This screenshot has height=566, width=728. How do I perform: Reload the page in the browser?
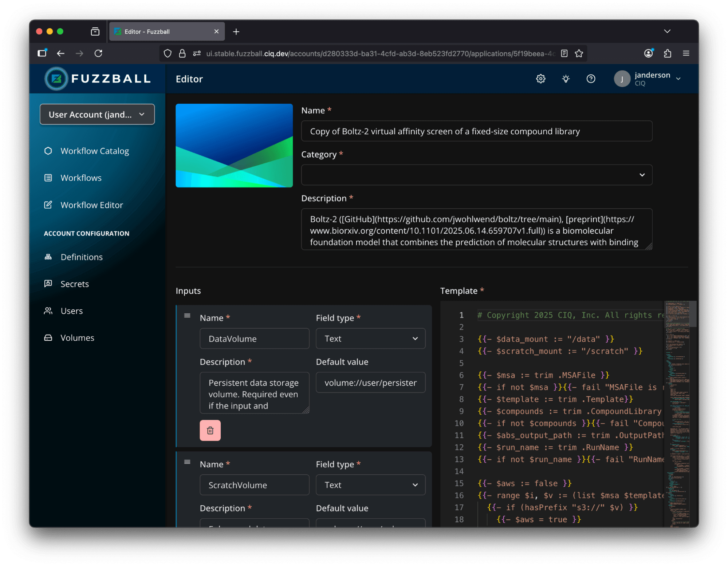98,54
